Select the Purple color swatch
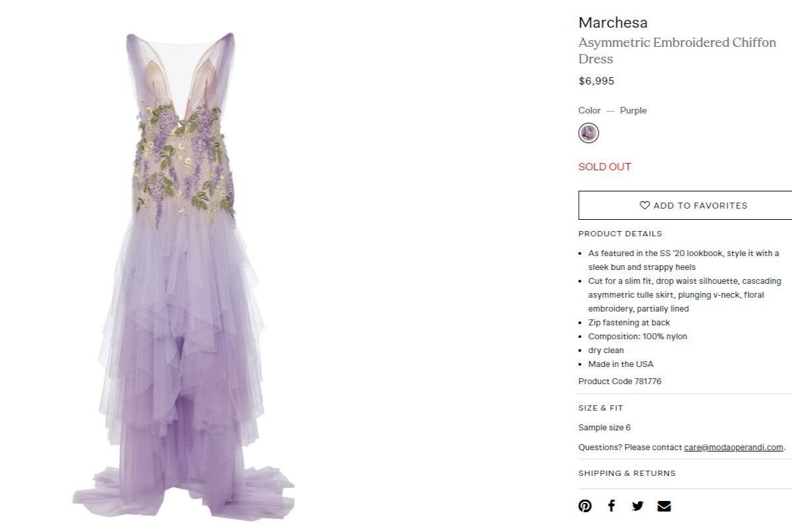This screenshot has width=792, height=532. [x=588, y=133]
